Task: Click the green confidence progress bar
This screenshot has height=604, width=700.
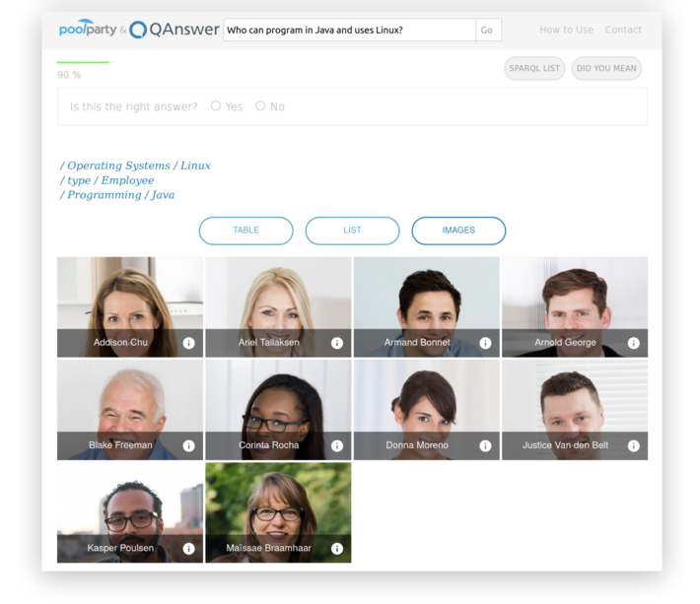Action: point(83,62)
